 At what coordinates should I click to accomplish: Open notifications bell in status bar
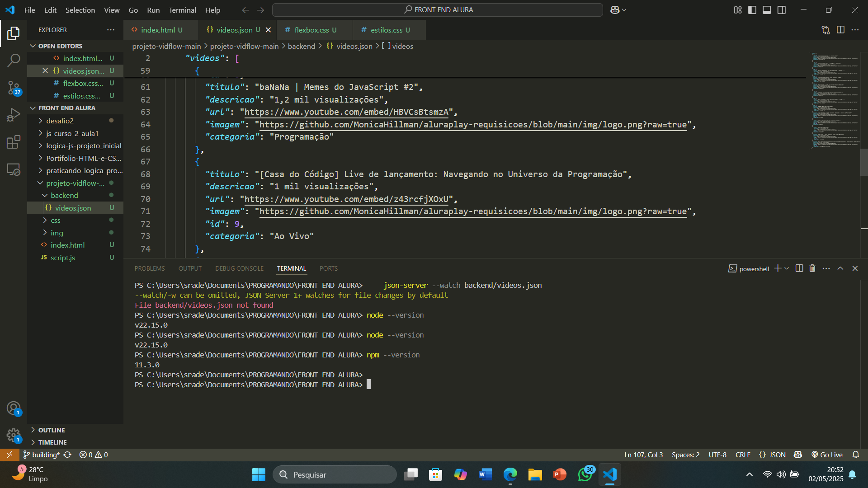coord(855,455)
